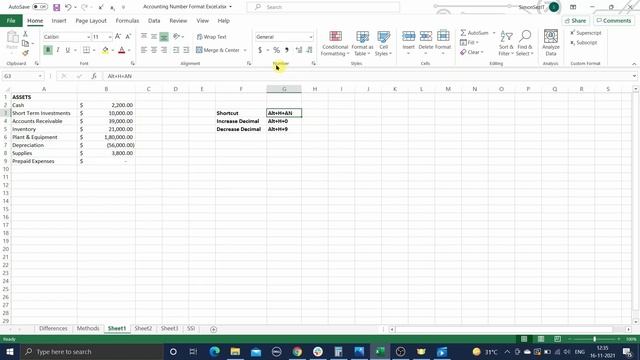This screenshot has width=640, height=360.
Task: Switch to Page Break Preview in status bar
Action: [557, 339]
